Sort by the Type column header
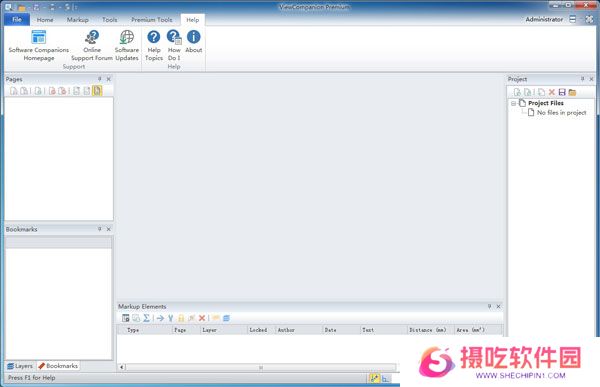 point(145,330)
